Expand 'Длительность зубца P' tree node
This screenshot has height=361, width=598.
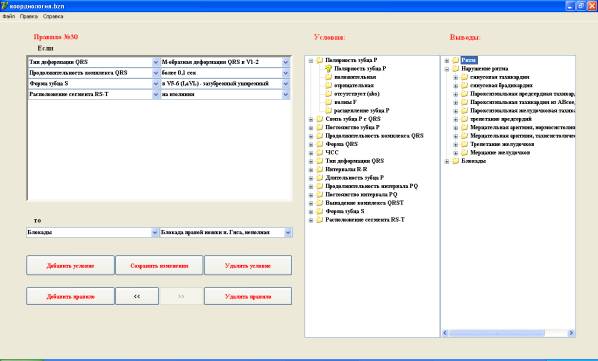click(x=311, y=178)
